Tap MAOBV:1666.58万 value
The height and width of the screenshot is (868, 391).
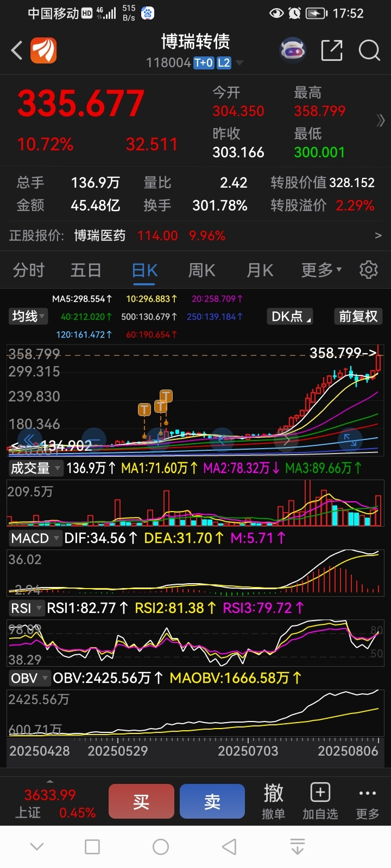pos(236,678)
